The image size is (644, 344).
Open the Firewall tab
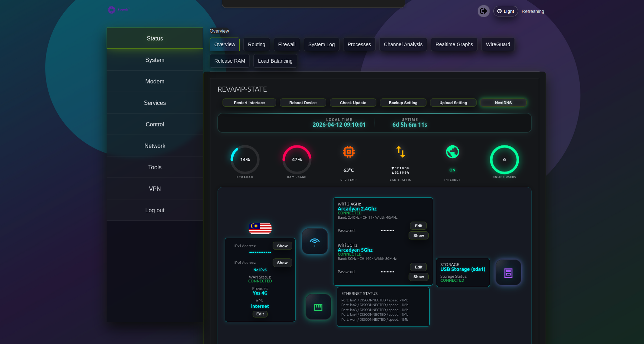pos(287,44)
